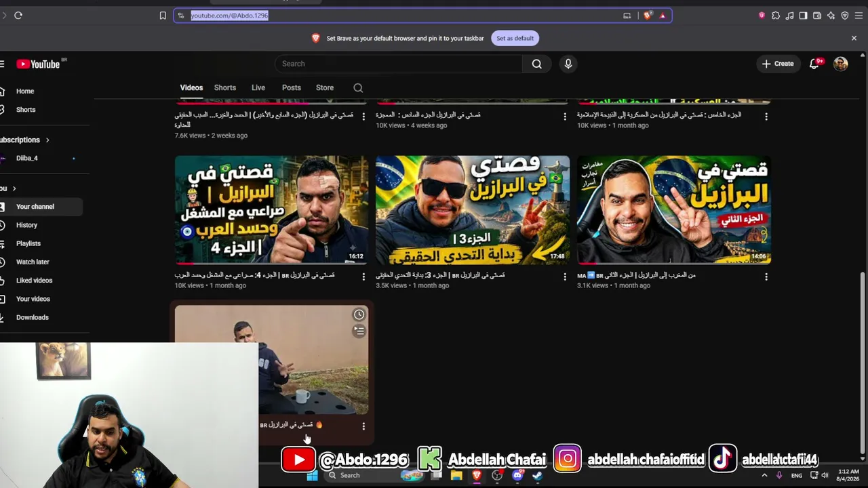Image resolution: width=868 pixels, height=488 pixels.
Task: Open options menu for Part 6 video
Action: pyautogui.click(x=565, y=117)
